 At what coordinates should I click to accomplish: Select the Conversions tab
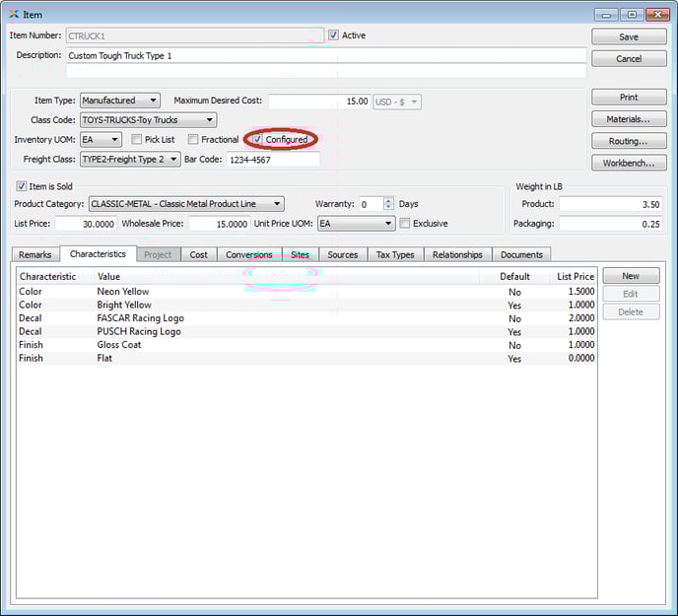(x=248, y=254)
